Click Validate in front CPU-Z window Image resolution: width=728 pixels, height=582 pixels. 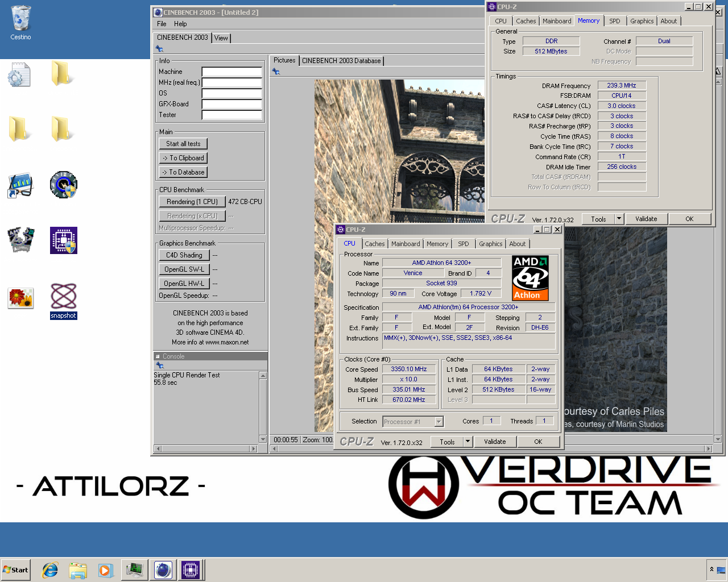click(x=495, y=442)
